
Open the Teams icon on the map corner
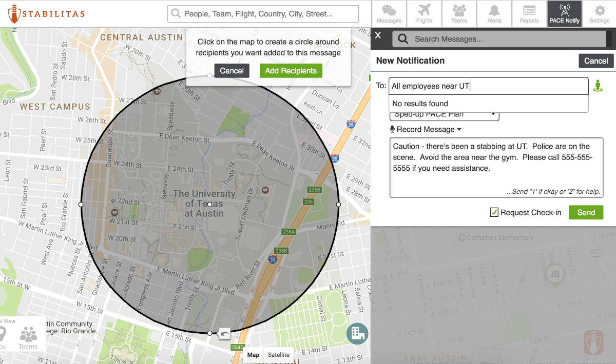(x=28, y=338)
